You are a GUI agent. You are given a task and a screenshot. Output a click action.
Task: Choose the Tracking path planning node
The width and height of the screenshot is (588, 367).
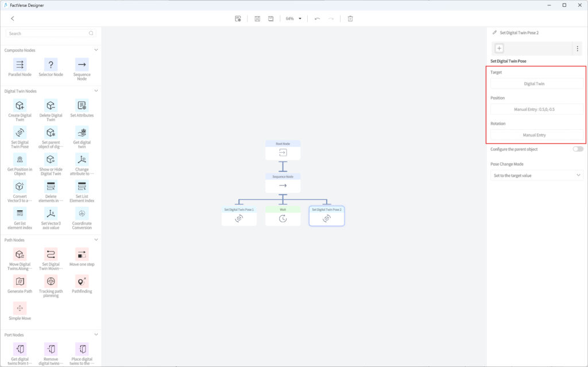coord(51,281)
